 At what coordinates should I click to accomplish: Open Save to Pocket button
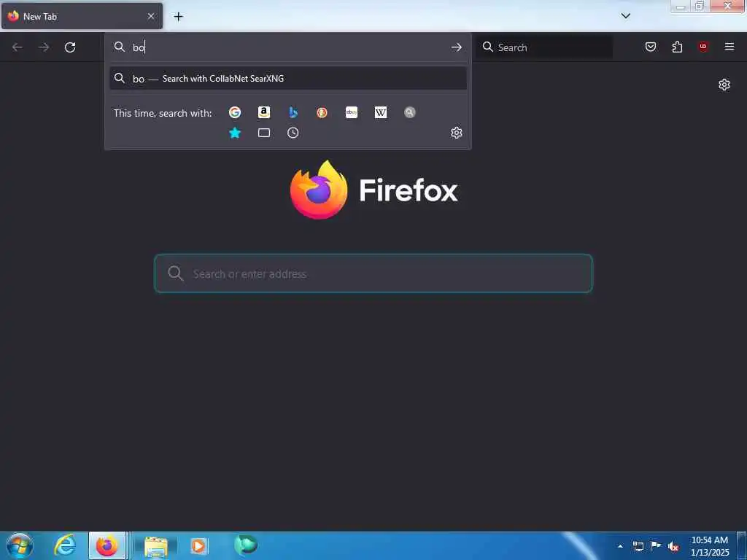(x=651, y=47)
